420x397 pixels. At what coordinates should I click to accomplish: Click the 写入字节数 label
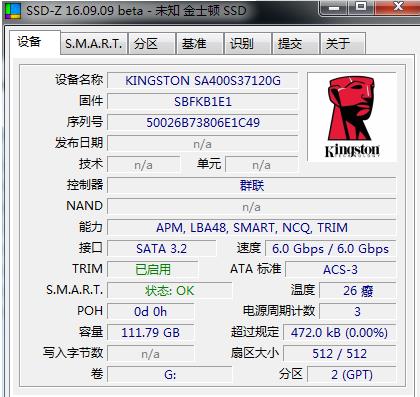point(73,353)
